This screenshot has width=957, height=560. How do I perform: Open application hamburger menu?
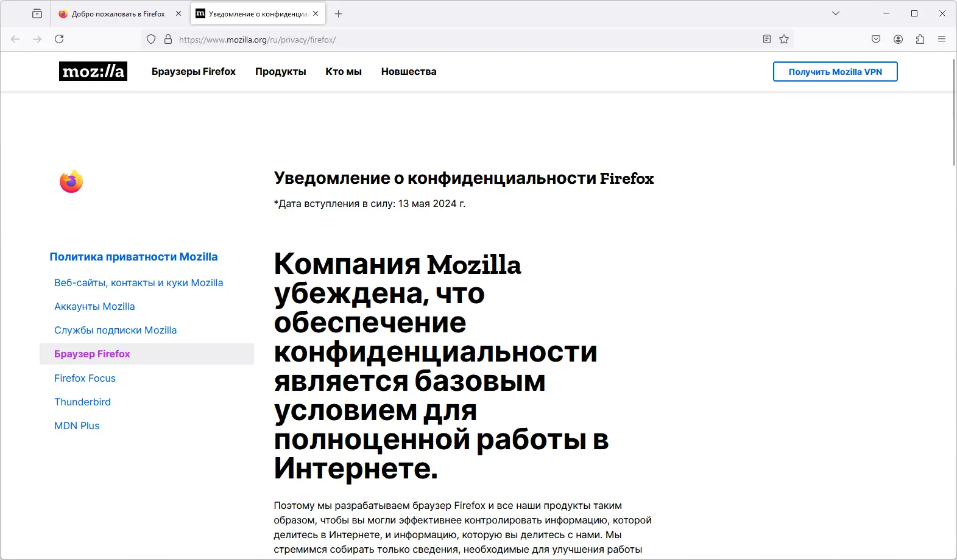(x=942, y=39)
